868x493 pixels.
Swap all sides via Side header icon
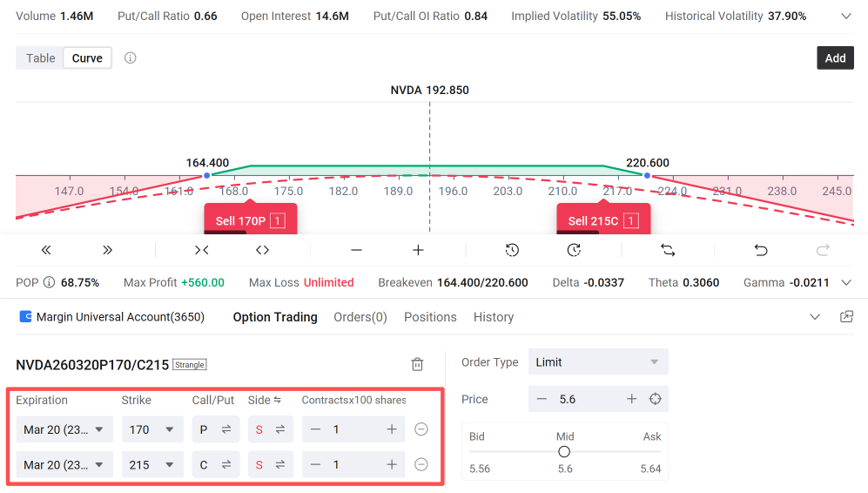coord(278,400)
